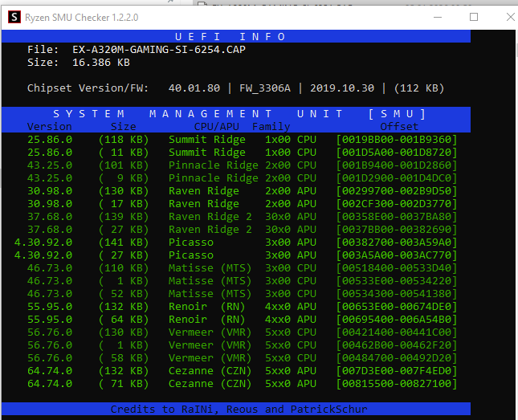
Task: Click chipset size (112 KB)
Action: coord(419,88)
